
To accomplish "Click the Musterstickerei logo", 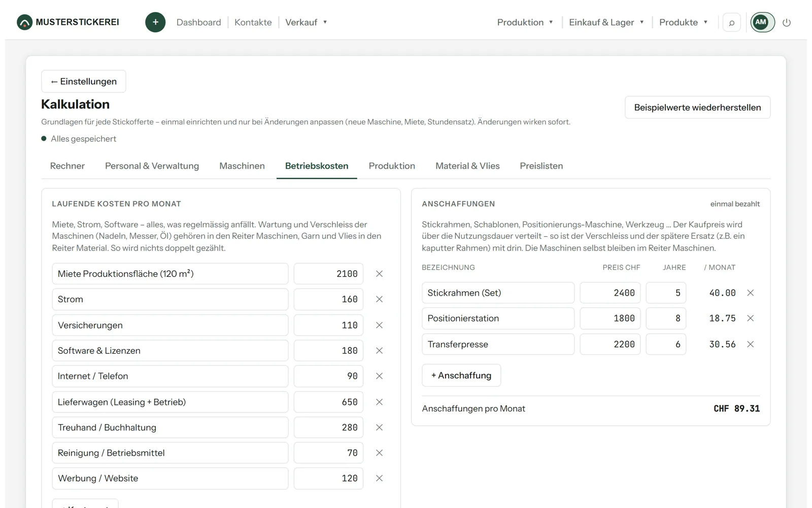I will pos(68,22).
